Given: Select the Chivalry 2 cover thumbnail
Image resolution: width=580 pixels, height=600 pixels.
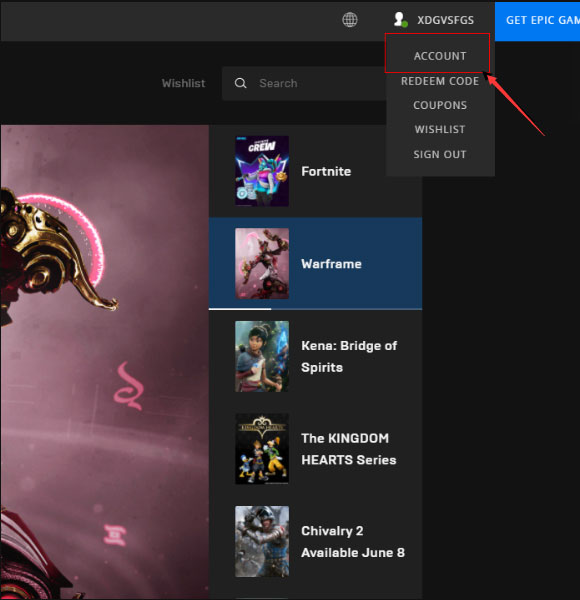Looking at the screenshot, I should click(262, 541).
